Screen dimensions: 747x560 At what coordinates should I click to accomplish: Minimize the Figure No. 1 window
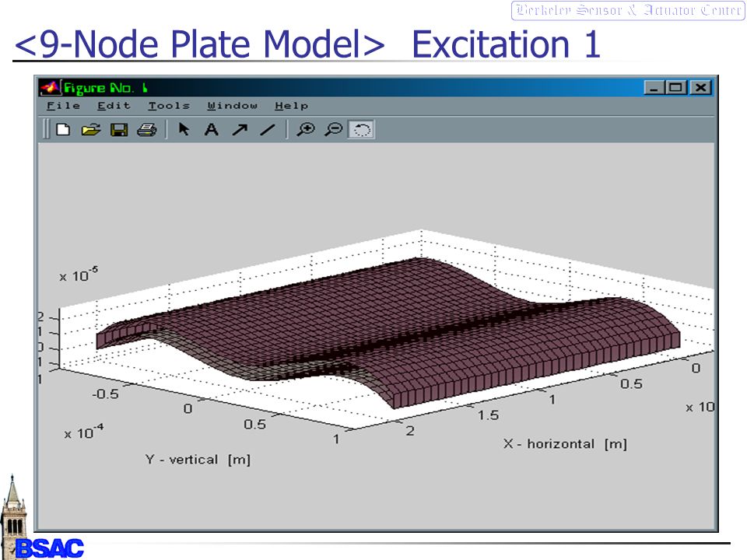(x=654, y=88)
